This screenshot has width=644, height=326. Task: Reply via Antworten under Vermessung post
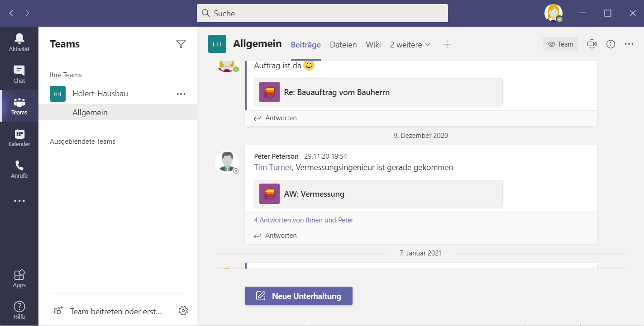[x=276, y=236]
